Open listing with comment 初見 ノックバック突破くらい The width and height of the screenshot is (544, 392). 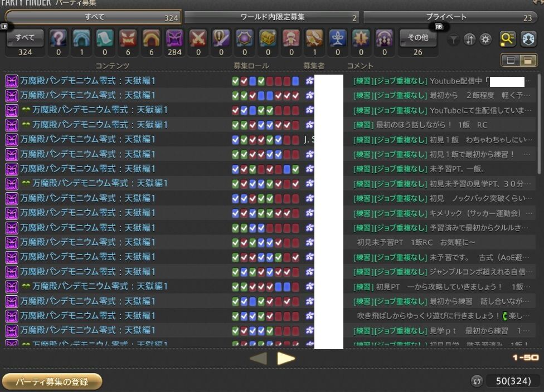pyautogui.click(x=269, y=198)
